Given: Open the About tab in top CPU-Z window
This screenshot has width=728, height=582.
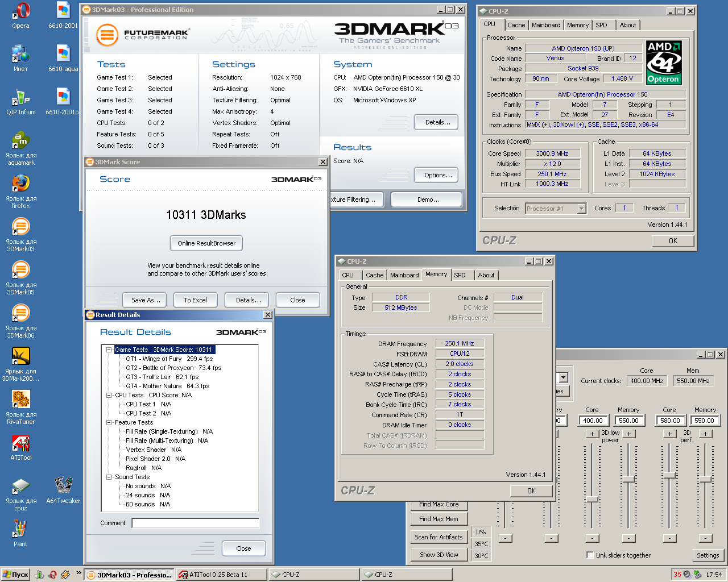Looking at the screenshot, I should [628, 25].
